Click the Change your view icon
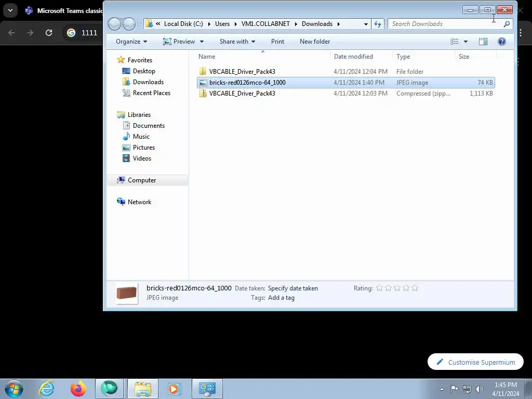 click(454, 42)
